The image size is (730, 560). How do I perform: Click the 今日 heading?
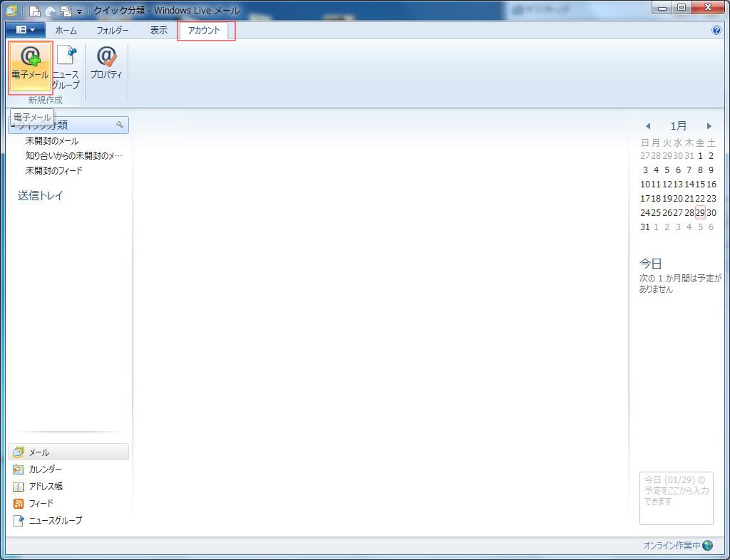tap(650, 264)
